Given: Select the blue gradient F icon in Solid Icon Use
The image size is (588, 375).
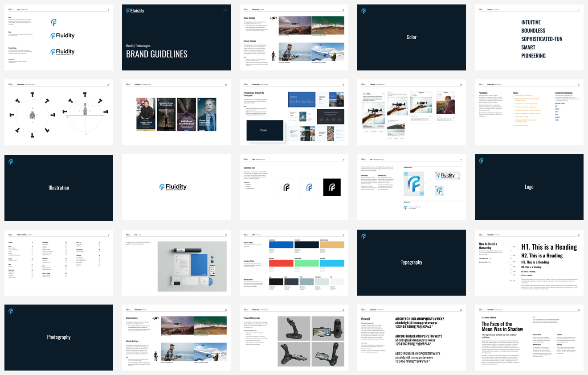Looking at the screenshot, I should point(309,188).
